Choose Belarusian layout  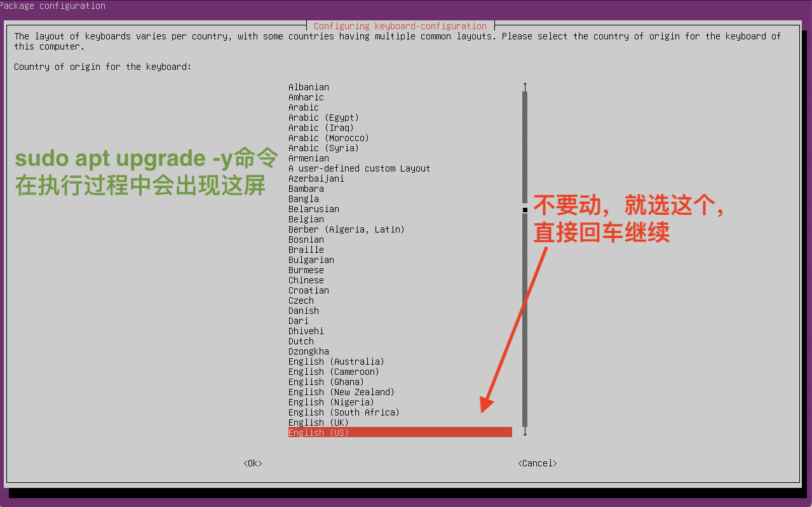click(314, 209)
